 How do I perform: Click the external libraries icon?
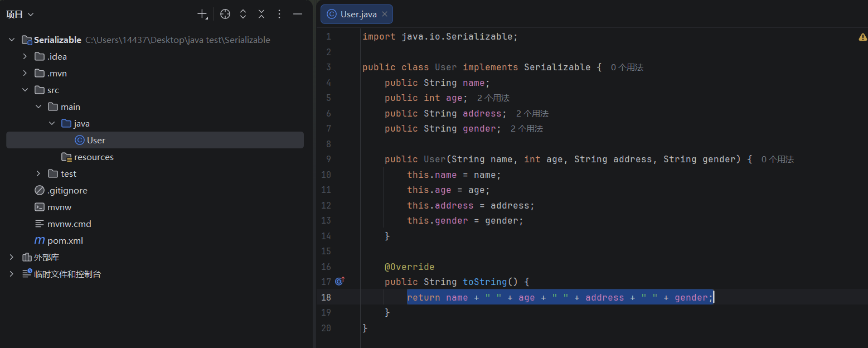[26, 257]
